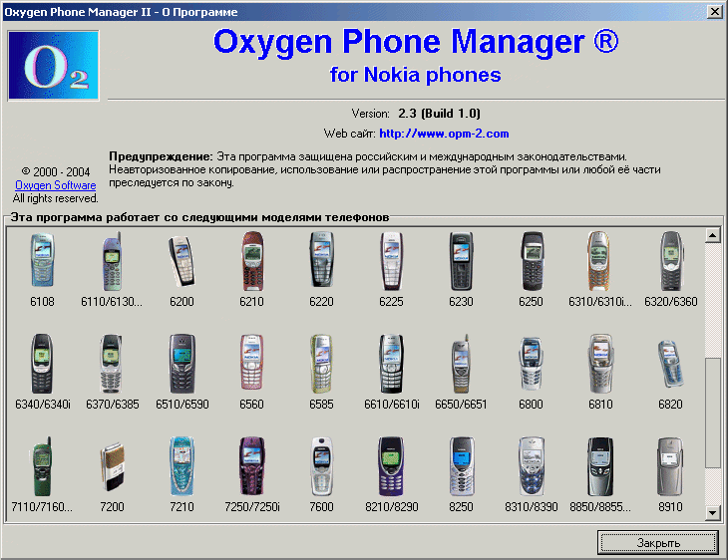Choose the pink Nokia 6560 phone
The image size is (728, 560).
[x=251, y=363]
